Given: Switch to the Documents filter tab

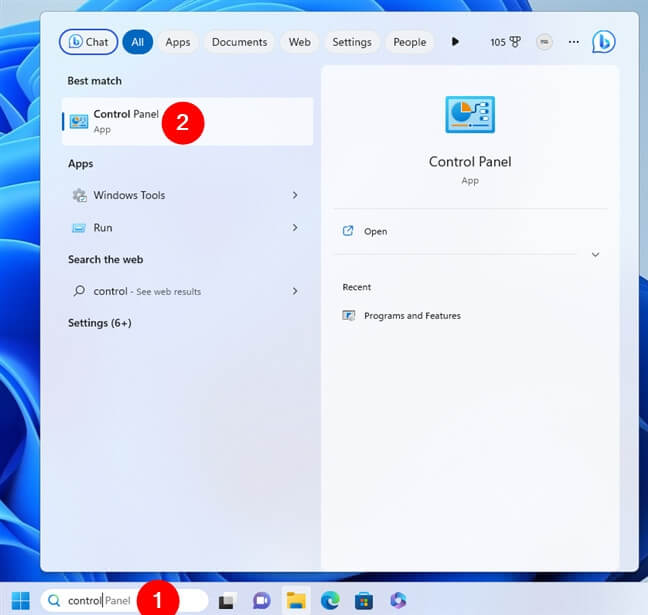Looking at the screenshot, I should coord(239,42).
